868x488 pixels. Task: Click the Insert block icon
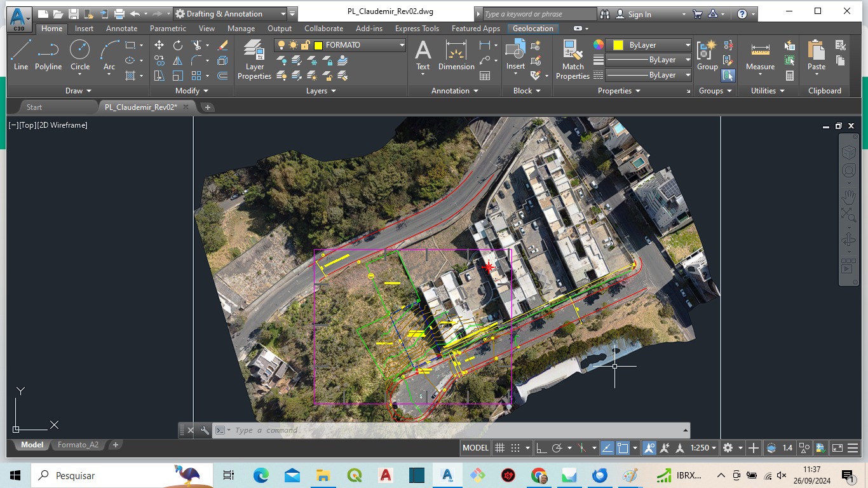coord(515,51)
